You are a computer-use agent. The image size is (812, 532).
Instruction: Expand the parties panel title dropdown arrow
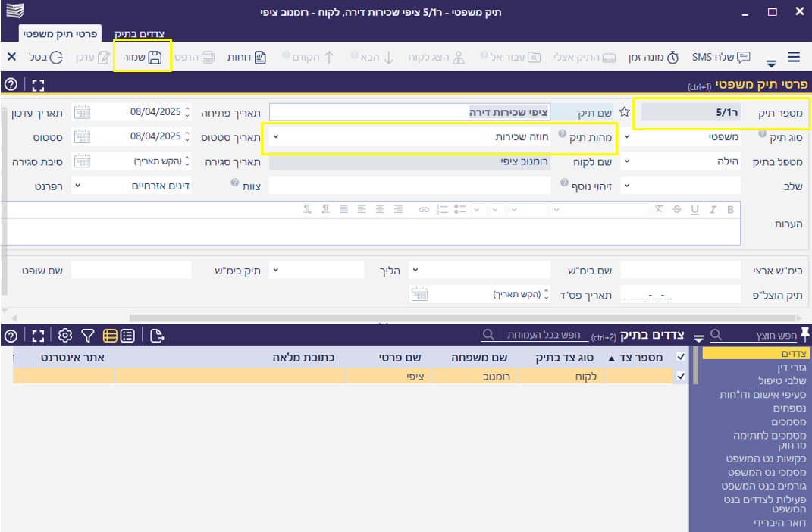[x=699, y=339]
